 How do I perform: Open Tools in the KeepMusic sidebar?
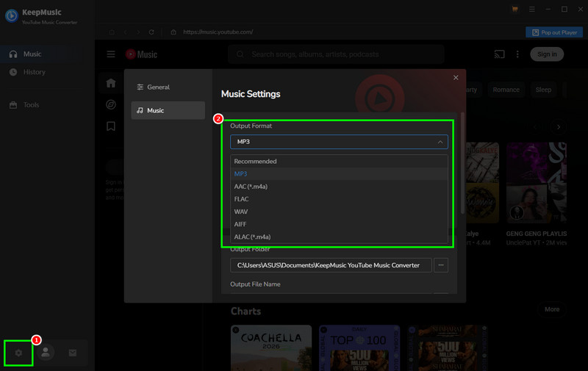[x=47, y=105]
